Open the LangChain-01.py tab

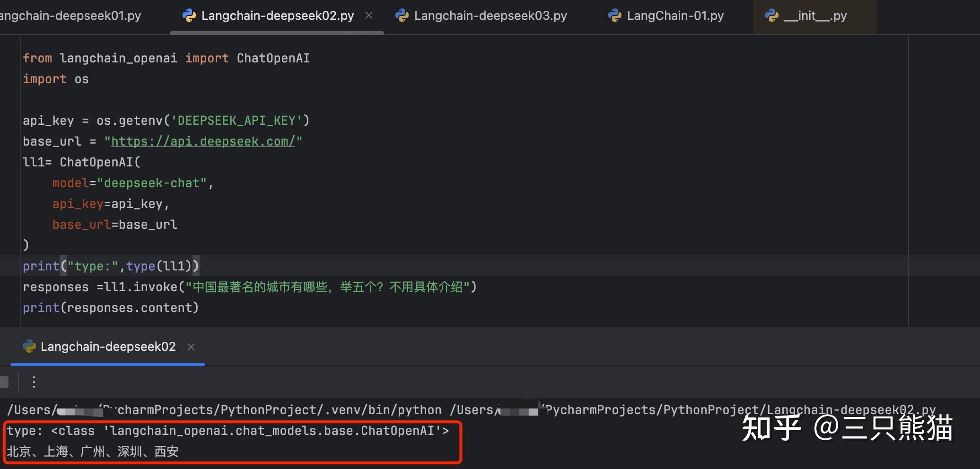tap(675, 16)
